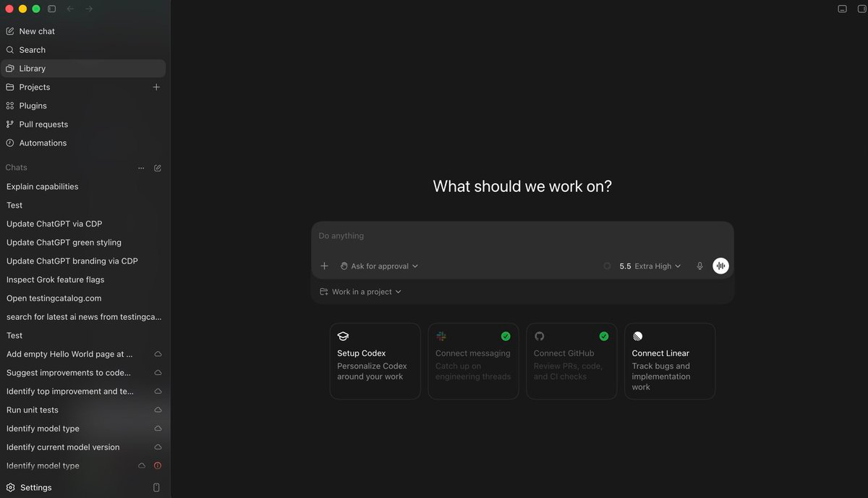Open Automations section
Image resolution: width=868 pixels, height=498 pixels.
[83, 143]
